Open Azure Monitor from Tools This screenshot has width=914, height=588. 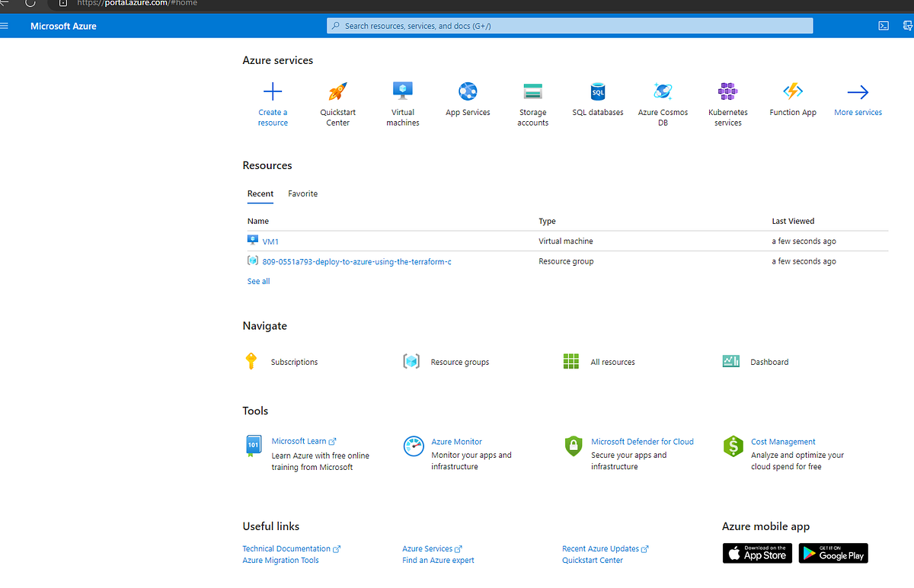[457, 441]
